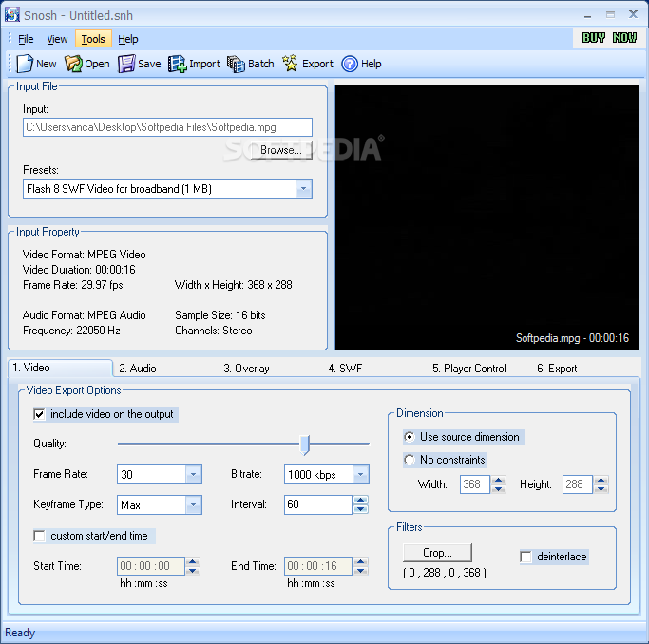Open the Frame Rate dropdown
The width and height of the screenshot is (649, 644).
point(193,474)
